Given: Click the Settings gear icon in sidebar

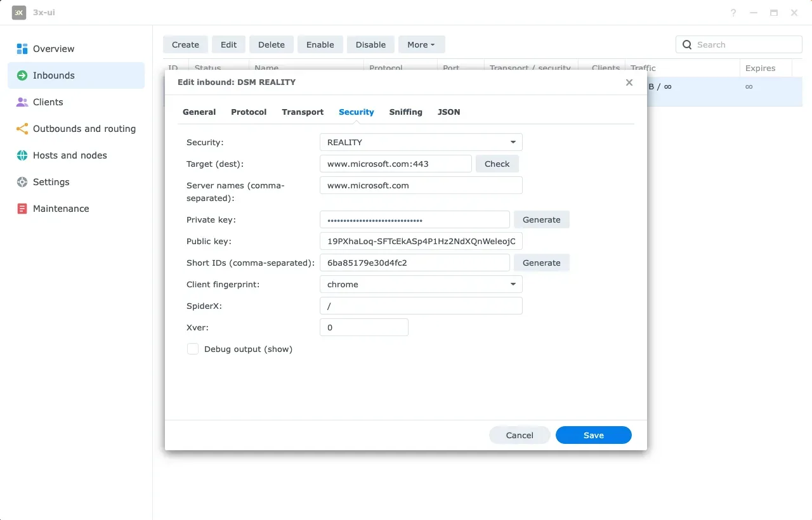Looking at the screenshot, I should (22, 182).
